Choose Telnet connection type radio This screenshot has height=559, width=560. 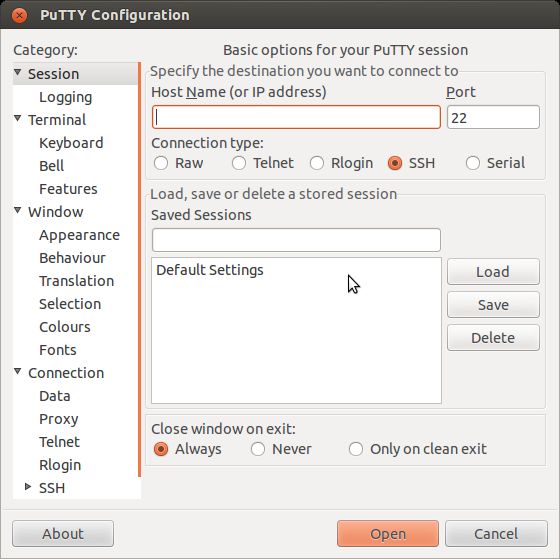tap(239, 163)
